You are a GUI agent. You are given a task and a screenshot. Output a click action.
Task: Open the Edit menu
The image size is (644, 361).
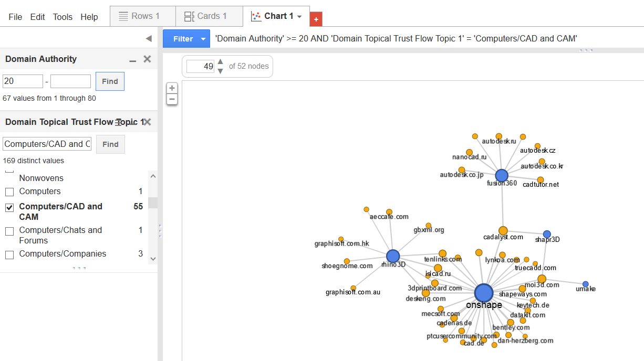[38, 17]
